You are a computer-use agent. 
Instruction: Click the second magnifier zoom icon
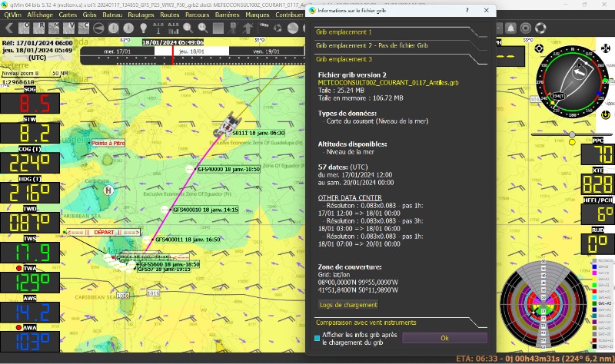tap(203, 28)
